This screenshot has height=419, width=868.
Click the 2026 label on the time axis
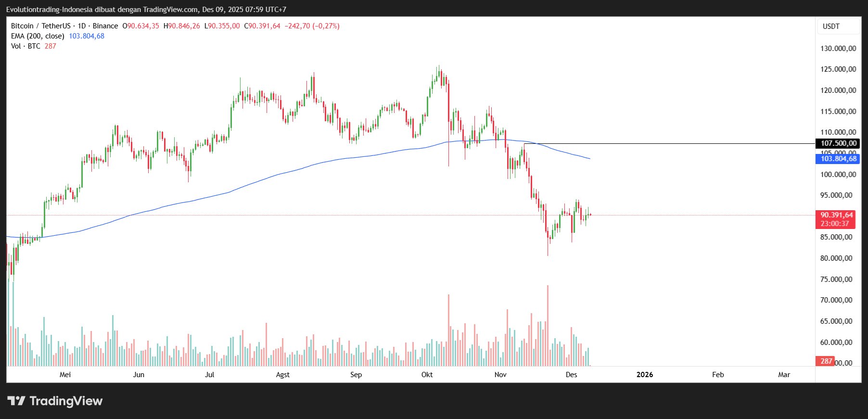(644, 375)
